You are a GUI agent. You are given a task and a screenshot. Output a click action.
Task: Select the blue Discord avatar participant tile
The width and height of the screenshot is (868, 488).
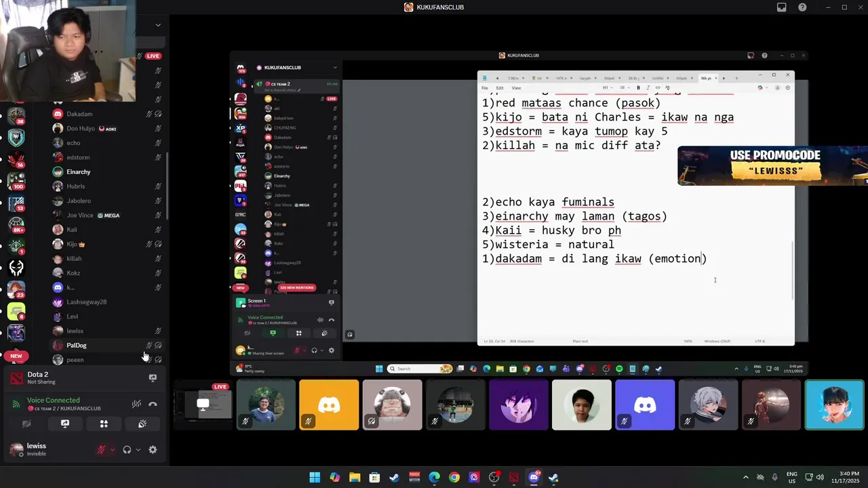(645, 405)
